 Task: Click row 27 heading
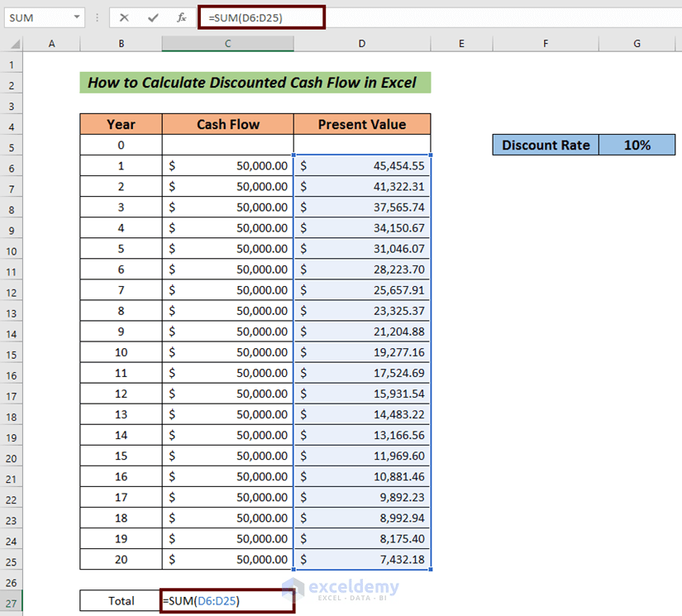coord(12,601)
